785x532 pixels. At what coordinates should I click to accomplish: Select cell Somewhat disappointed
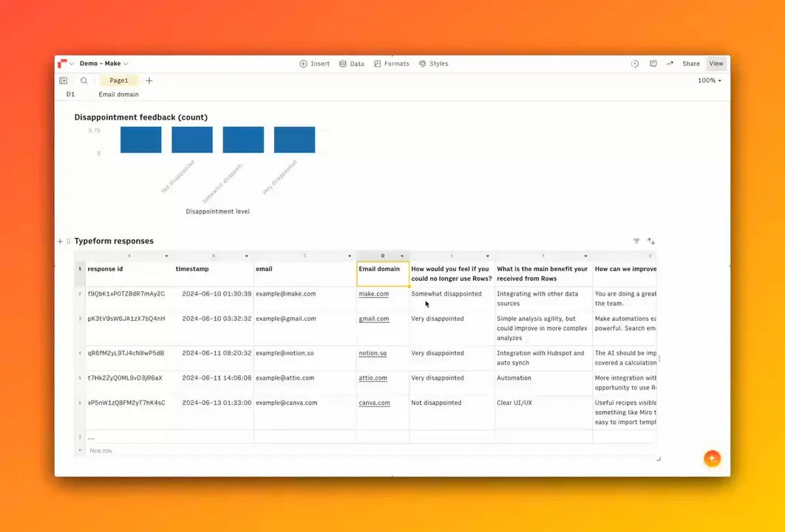tap(452, 299)
